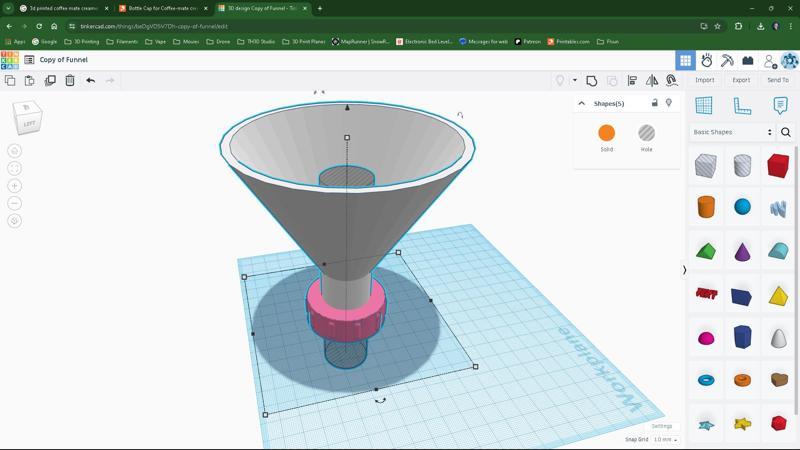Open the Export dialog
Image resolution: width=800 pixels, height=450 pixels.
[x=741, y=80]
